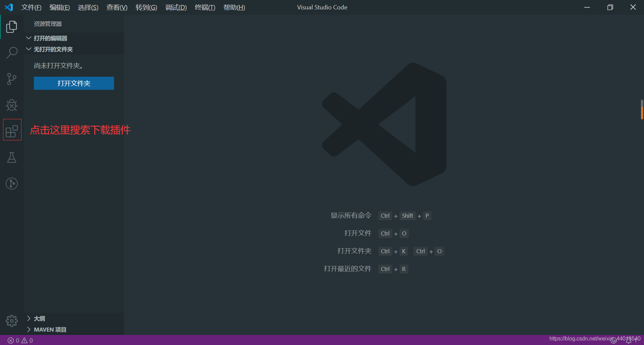Viewport: 644px width, 345px height.
Task: Click the 显示所有命令 shortcut label
Action: tap(351, 215)
